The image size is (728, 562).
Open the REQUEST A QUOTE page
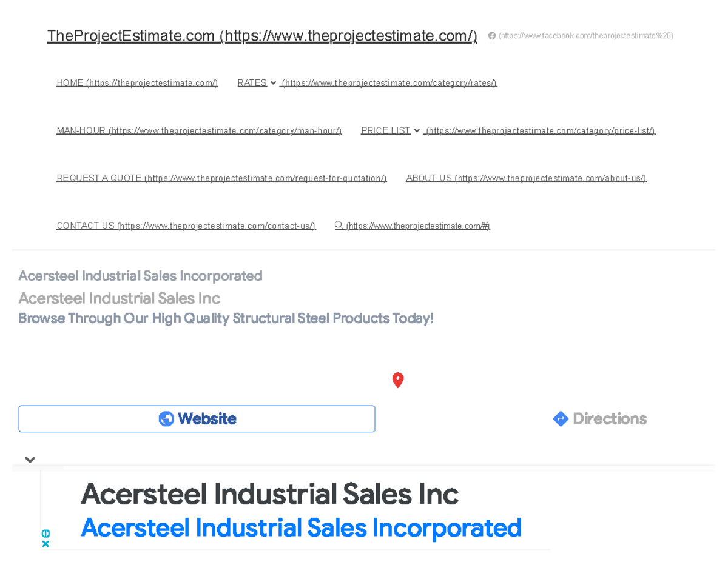(x=221, y=178)
